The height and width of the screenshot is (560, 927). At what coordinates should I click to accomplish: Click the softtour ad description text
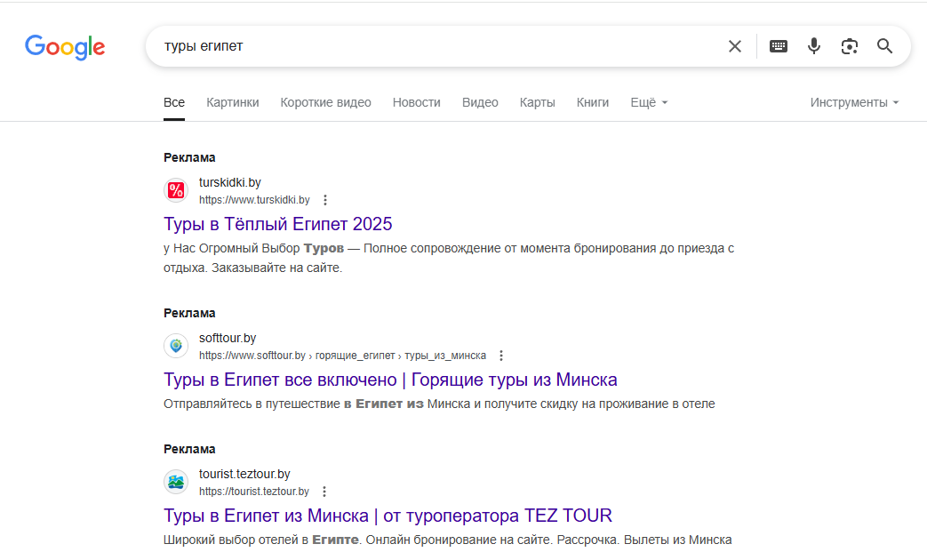point(439,404)
